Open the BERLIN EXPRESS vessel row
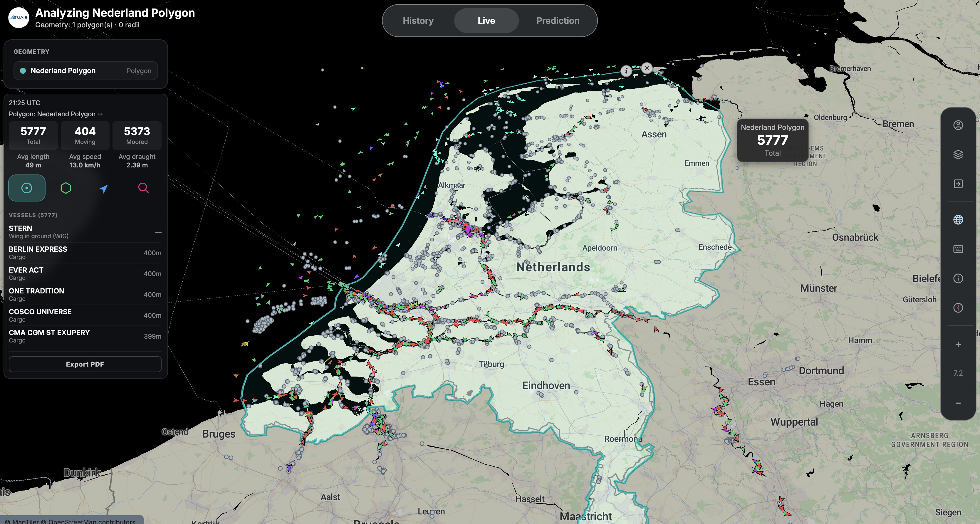This screenshot has height=524, width=980. click(x=85, y=253)
